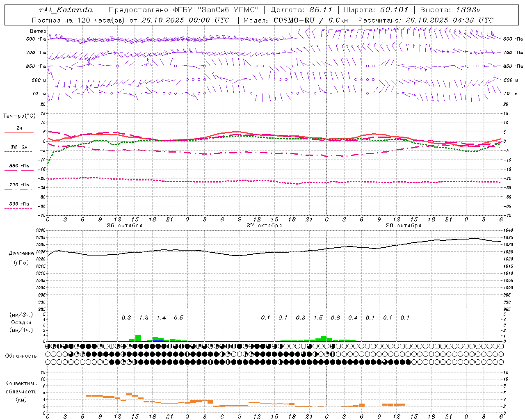Image resolution: width=525 pixels, height=420 pixels.
Task: Click precipitation amount 1.2
Action: [x=144, y=317]
